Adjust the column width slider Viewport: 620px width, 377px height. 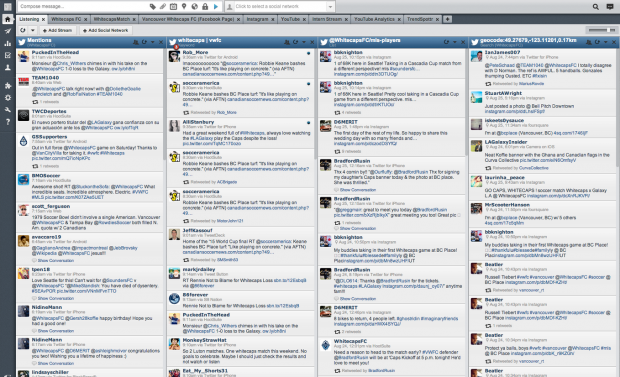[601, 30]
